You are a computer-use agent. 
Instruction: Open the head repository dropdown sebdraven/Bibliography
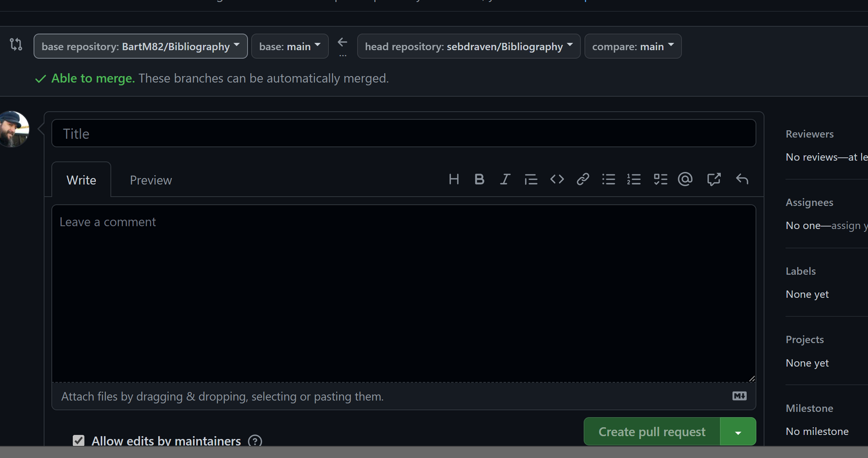[x=468, y=46]
